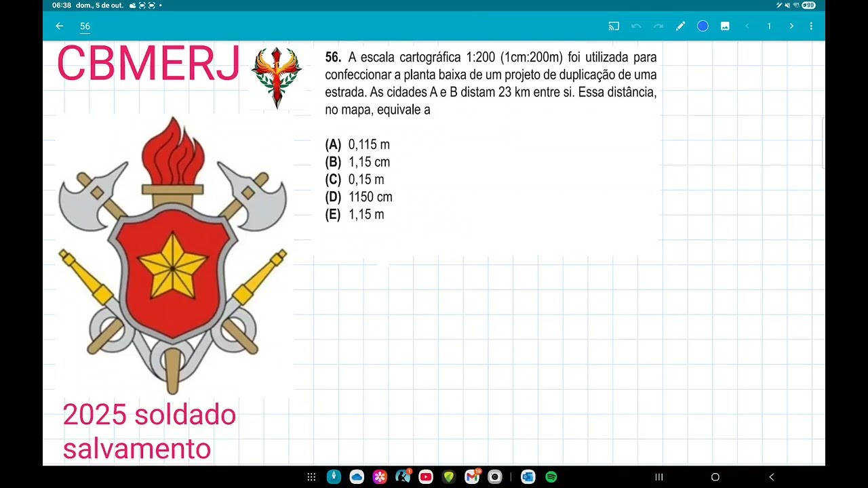Go to the next page
This screenshot has width=868, height=488.
click(x=791, y=26)
